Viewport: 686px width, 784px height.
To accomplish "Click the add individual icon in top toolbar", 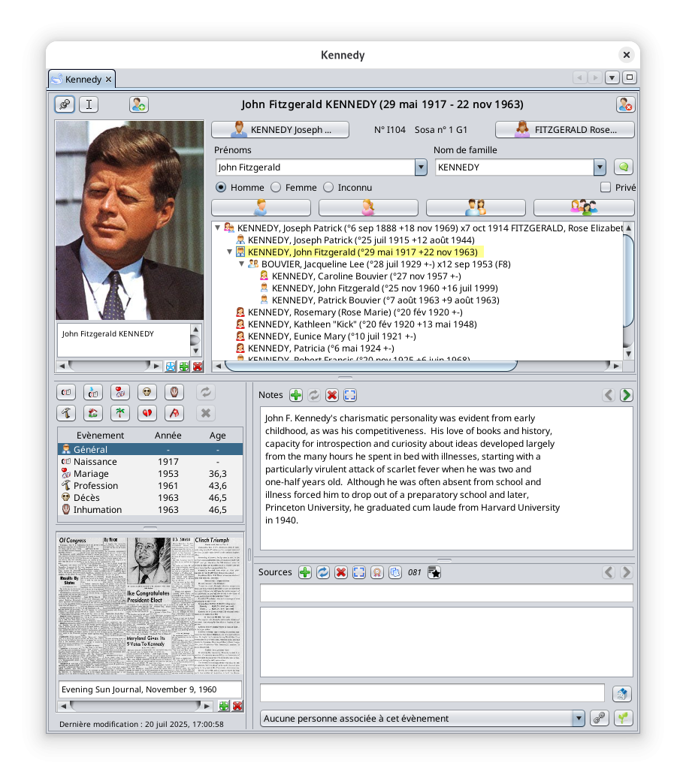I will click(138, 104).
